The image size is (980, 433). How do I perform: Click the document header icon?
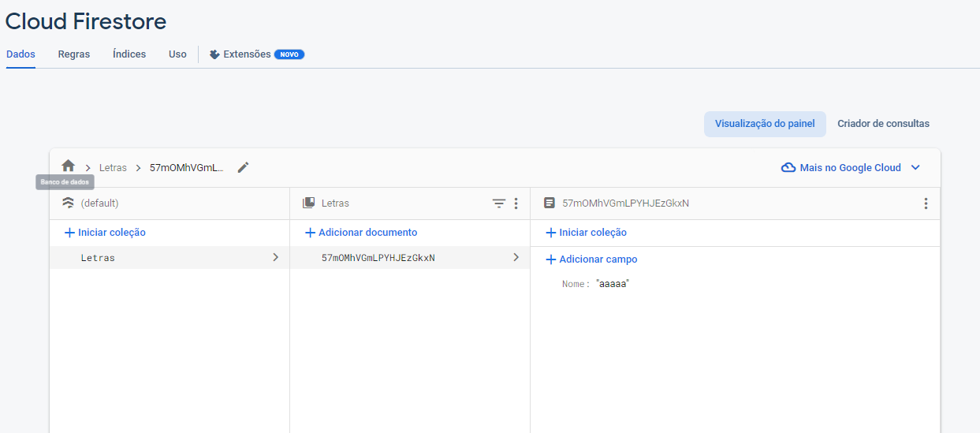[x=550, y=203]
